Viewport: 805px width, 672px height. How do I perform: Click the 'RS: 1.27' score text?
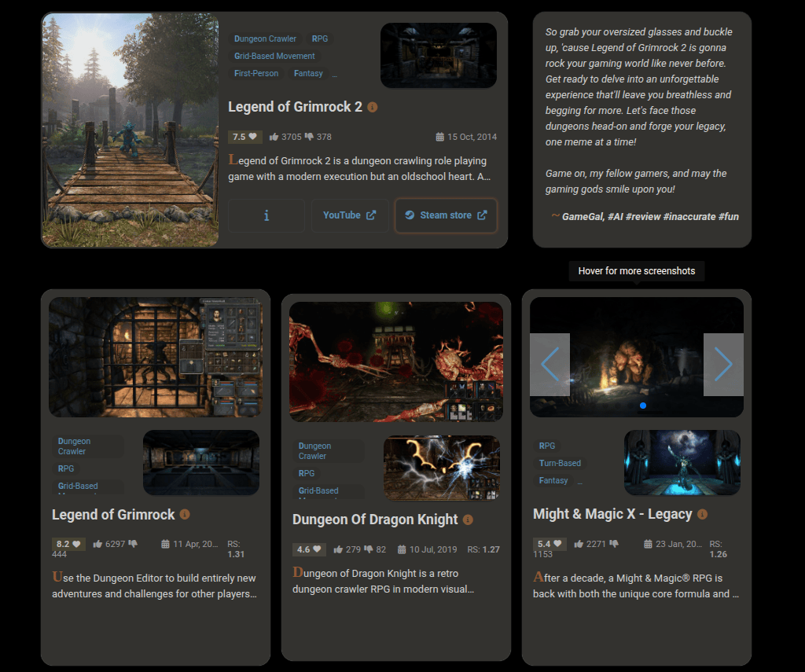coord(483,549)
